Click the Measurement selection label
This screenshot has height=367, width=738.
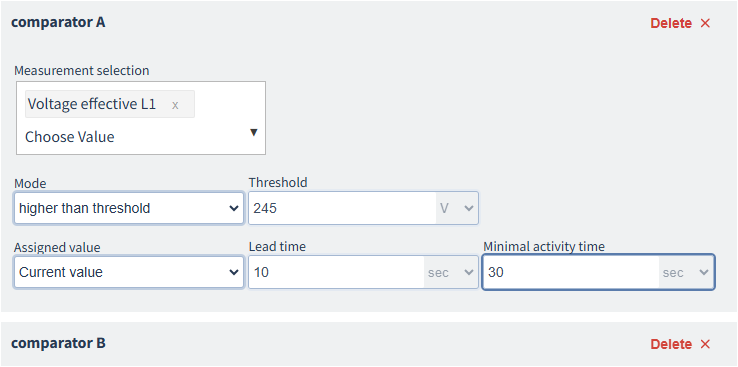pos(82,71)
